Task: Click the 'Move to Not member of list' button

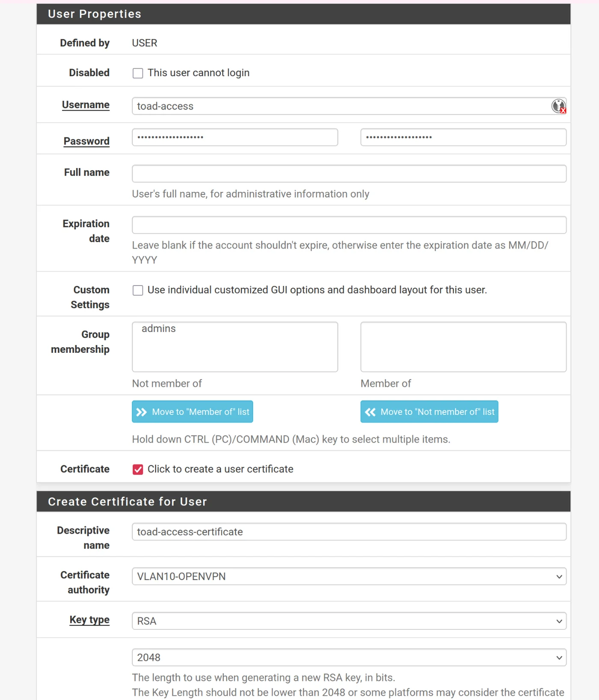Action: (429, 411)
